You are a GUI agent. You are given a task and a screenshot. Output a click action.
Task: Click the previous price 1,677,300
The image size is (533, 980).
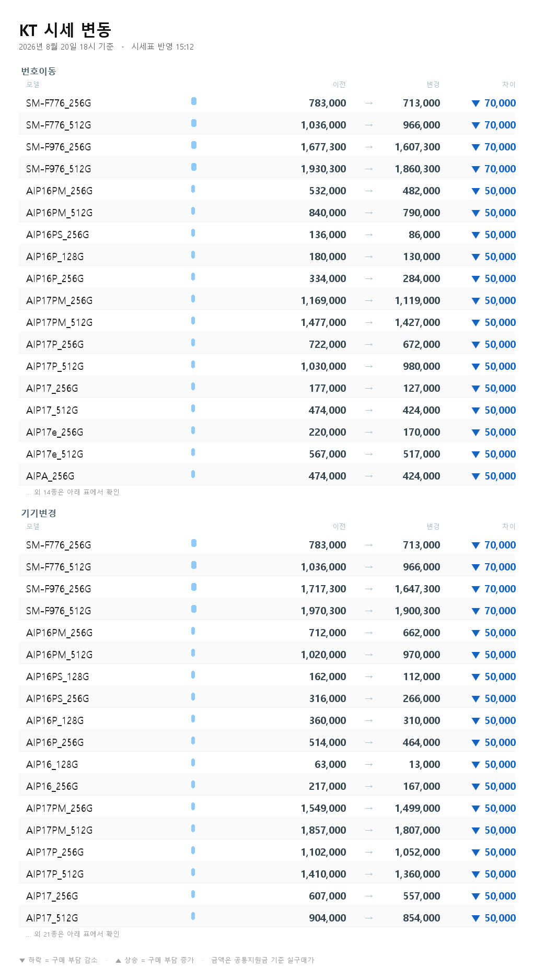pyautogui.click(x=323, y=147)
